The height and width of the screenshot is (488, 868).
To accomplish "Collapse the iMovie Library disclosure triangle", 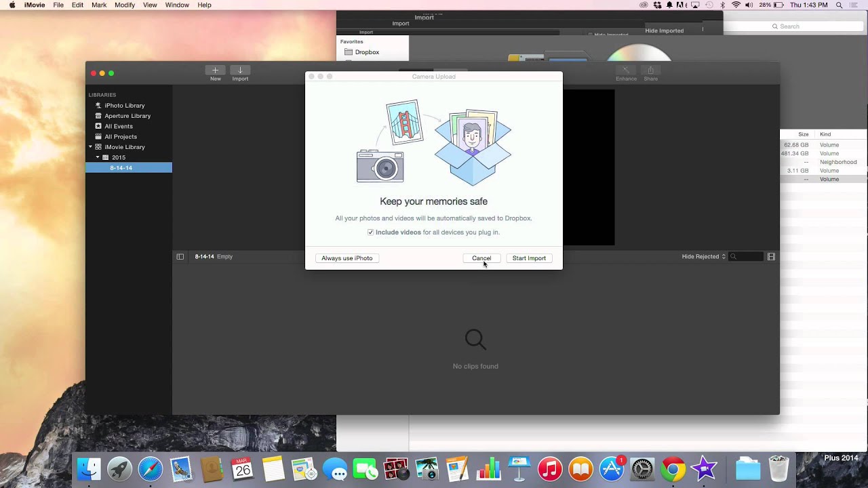I will coord(90,147).
